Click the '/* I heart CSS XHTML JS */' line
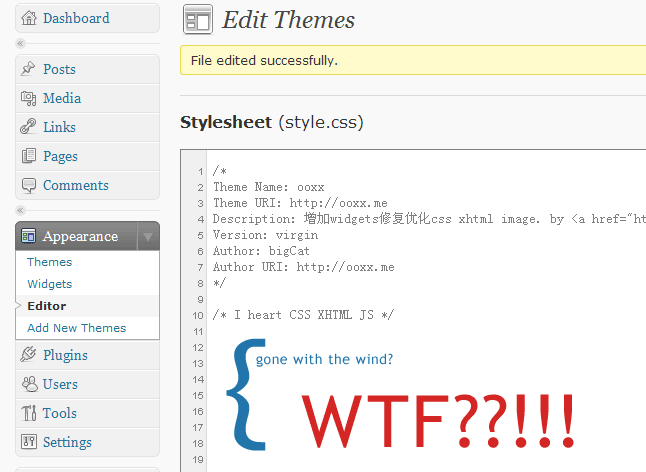Viewport: 646px width, 472px height. (x=303, y=315)
